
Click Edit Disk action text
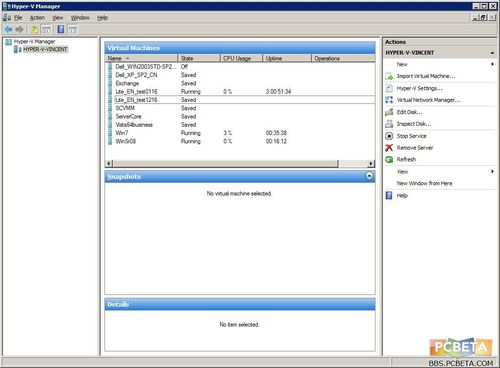coord(409,112)
